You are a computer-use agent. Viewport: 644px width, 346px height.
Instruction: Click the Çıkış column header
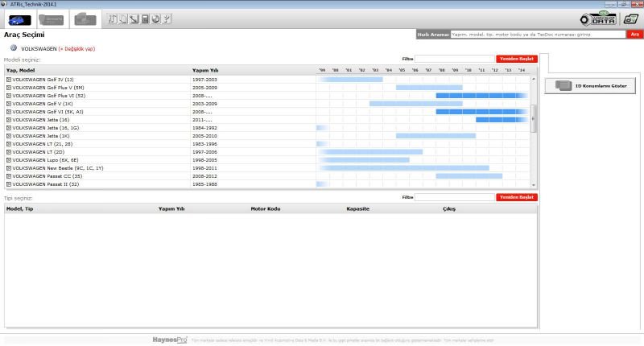click(x=449, y=208)
